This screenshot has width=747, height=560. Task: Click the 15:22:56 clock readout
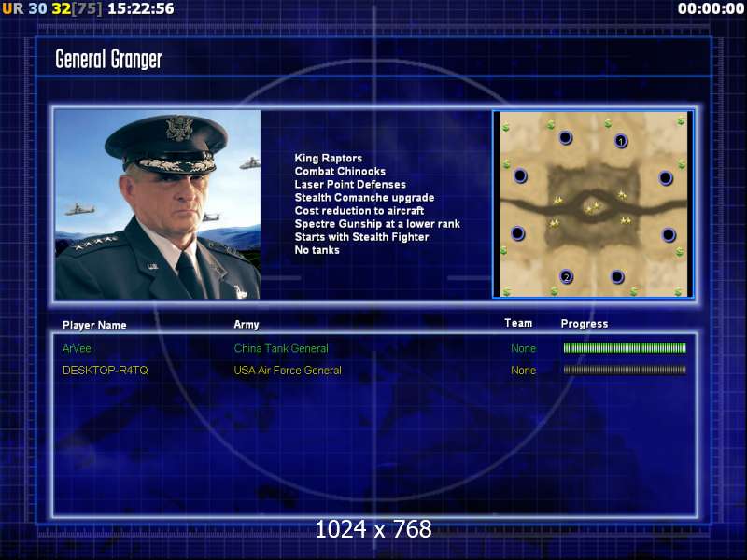coord(141,8)
